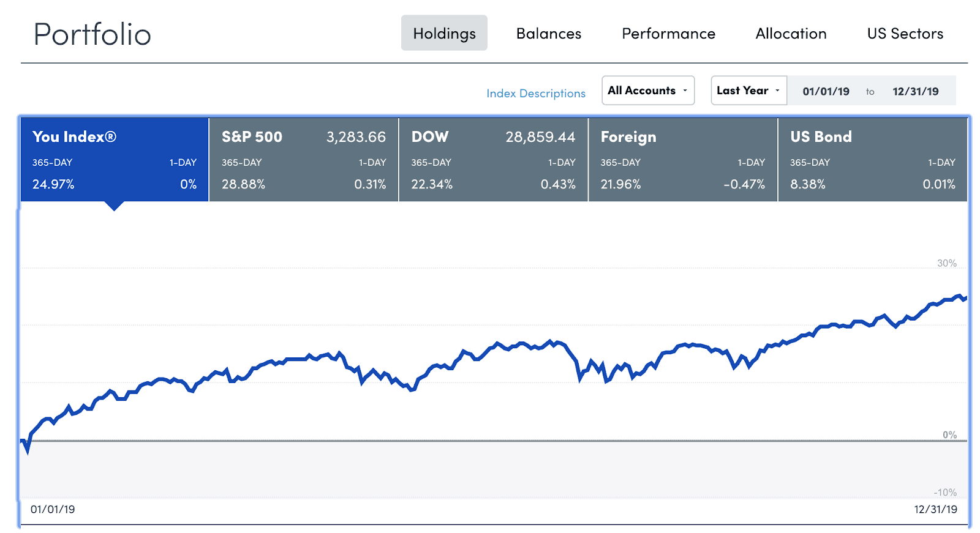Select the Foreign index card
This screenshot has height=533, width=980.
[x=683, y=160]
